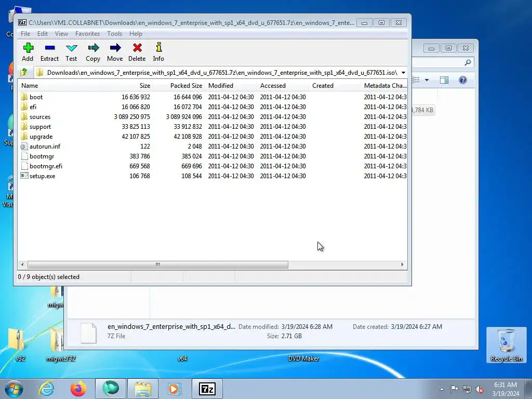Open the View menu

(x=61, y=34)
